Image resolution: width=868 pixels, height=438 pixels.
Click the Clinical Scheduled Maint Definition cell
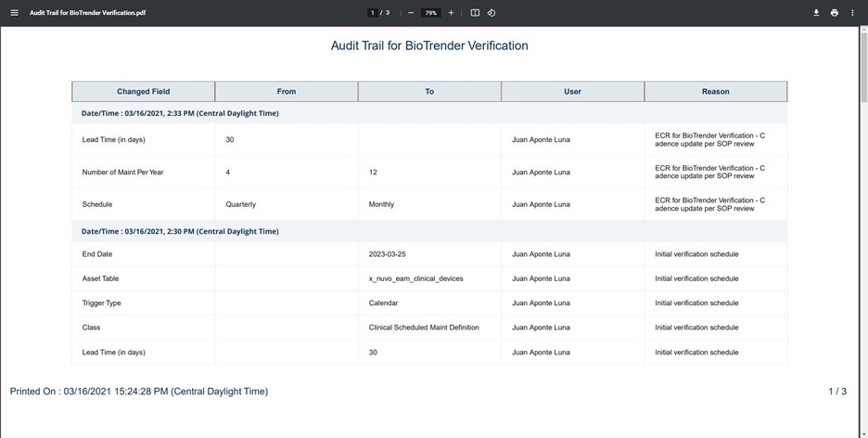tap(424, 328)
